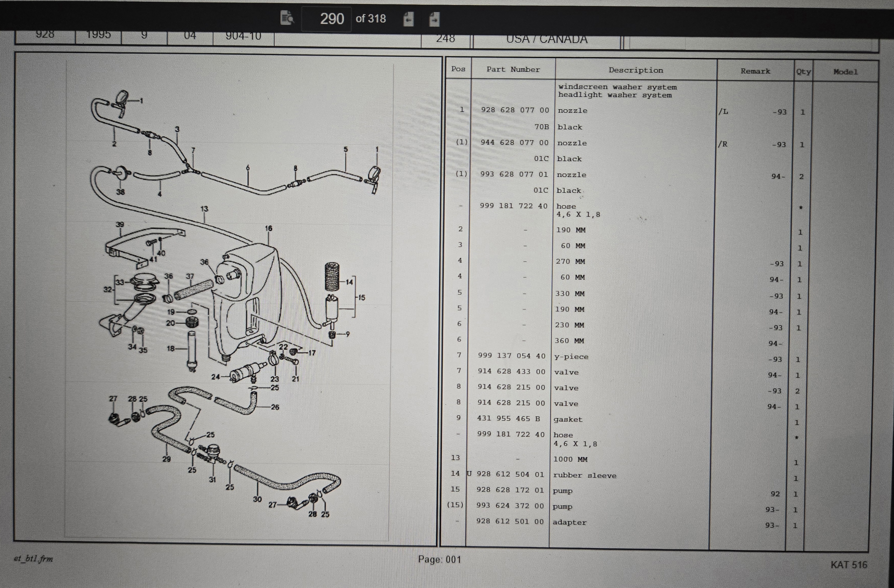This screenshot has height=588, width=894.
Task: Go to the previous page
Action: click(408, 19)
